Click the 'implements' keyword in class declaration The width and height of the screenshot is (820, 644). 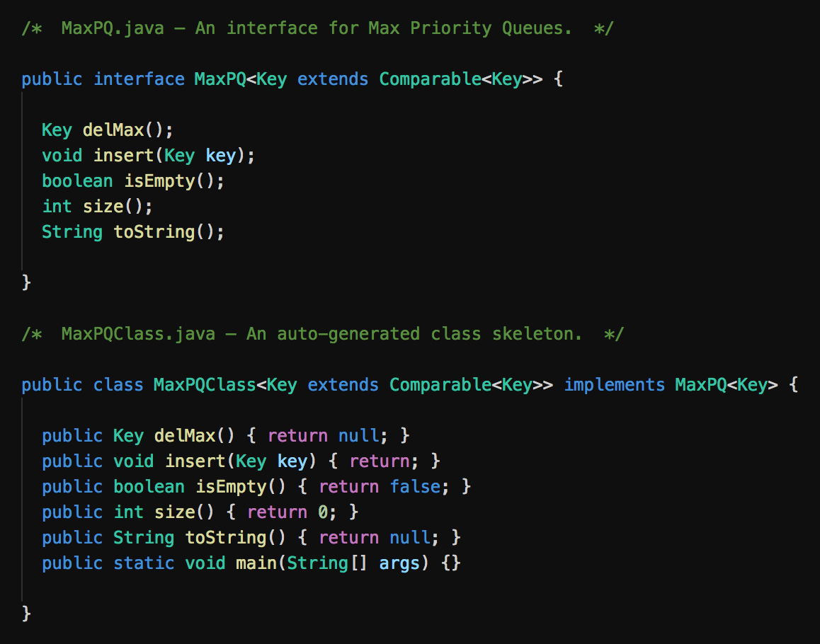click(x=614, y=385)
